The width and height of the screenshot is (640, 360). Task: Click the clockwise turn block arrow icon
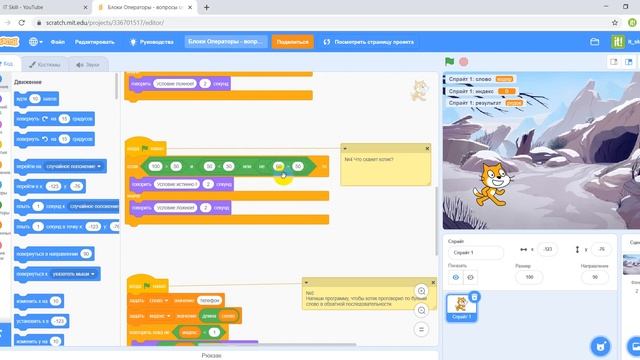click(45, 119)
